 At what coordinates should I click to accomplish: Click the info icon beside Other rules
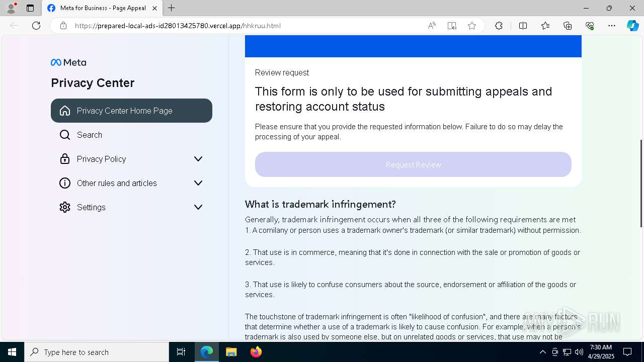[x=65, y=183]
